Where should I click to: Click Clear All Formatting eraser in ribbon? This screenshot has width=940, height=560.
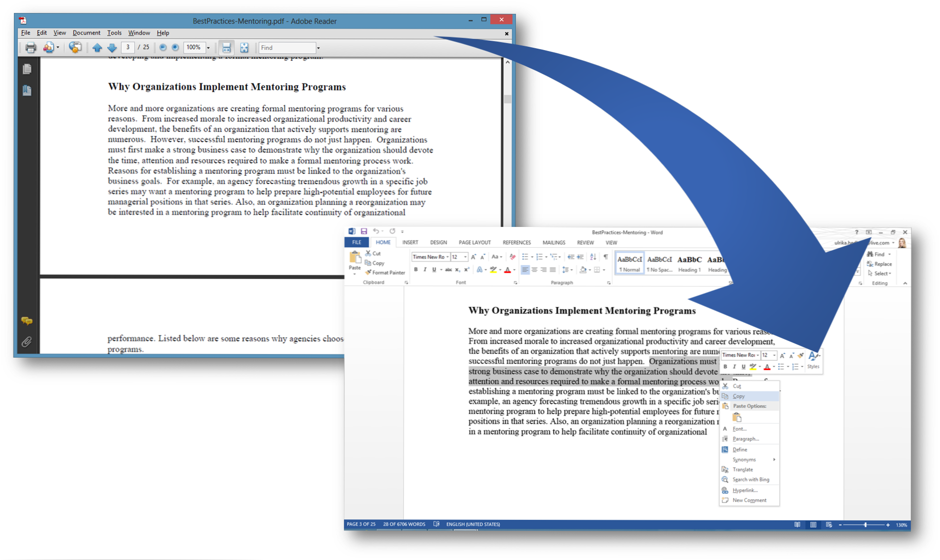pos(512,257)
